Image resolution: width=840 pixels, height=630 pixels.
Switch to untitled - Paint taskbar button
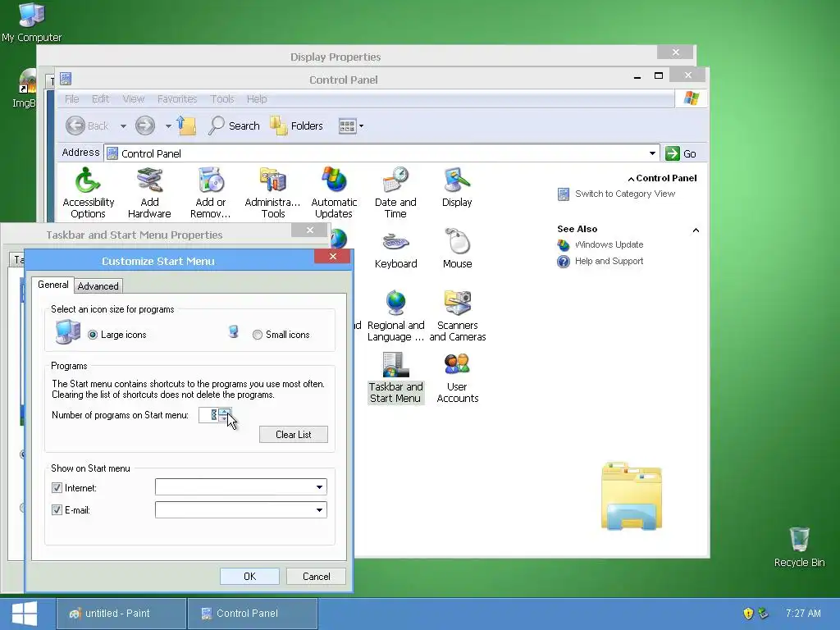click(x=121, y=614)
